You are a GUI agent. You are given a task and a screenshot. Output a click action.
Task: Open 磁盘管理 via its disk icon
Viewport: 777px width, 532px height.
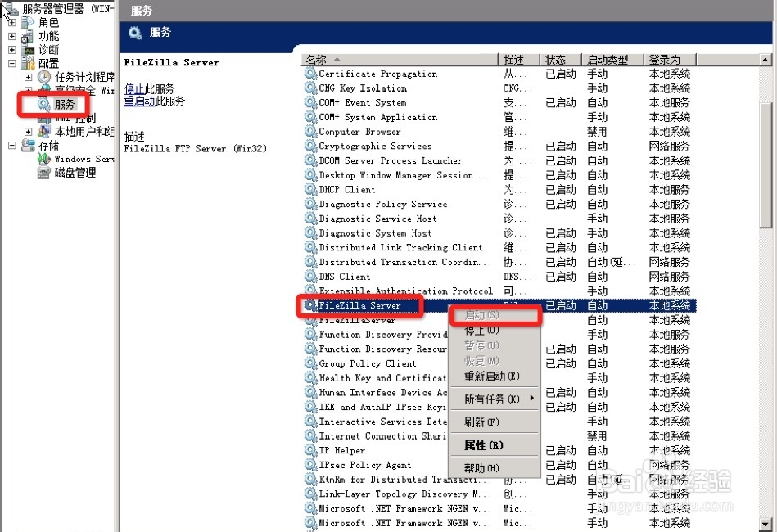[x=43, y=173]
